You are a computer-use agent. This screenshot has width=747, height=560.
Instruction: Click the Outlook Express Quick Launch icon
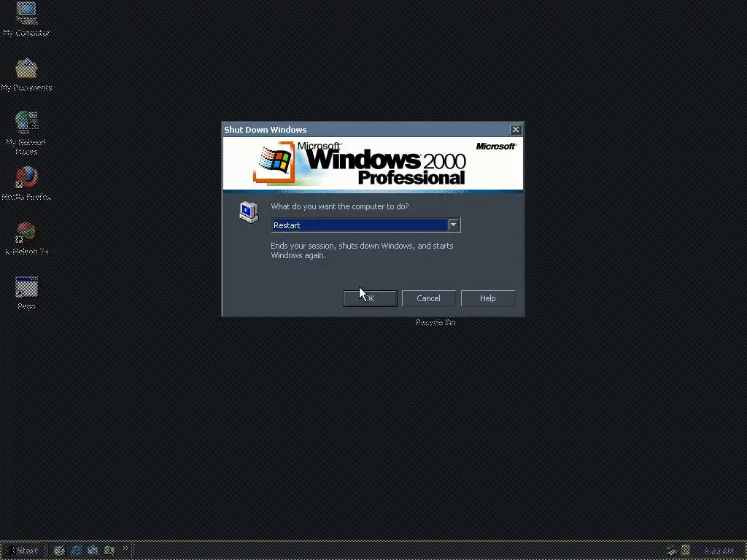coord(93,551)
